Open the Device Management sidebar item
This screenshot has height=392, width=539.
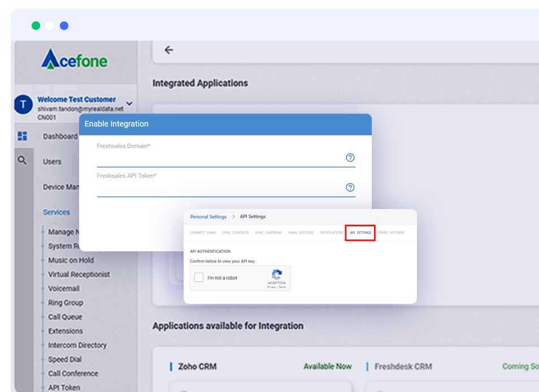(61, 187)
